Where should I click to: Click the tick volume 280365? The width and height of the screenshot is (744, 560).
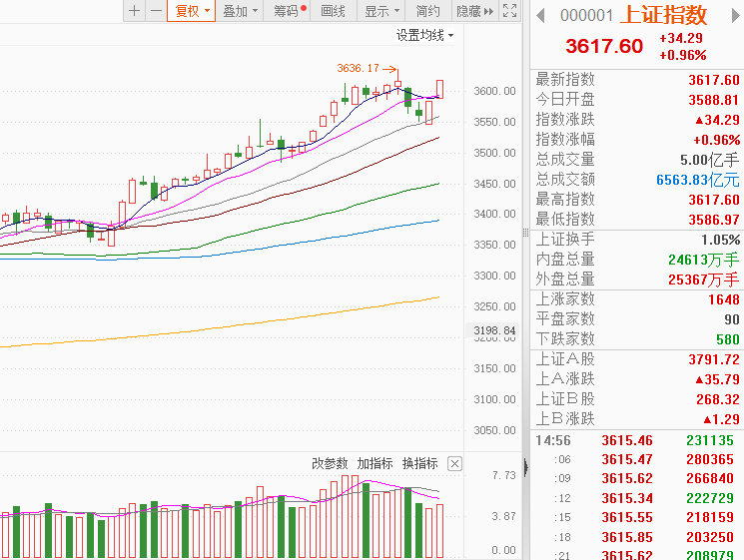tap(709, 459)
